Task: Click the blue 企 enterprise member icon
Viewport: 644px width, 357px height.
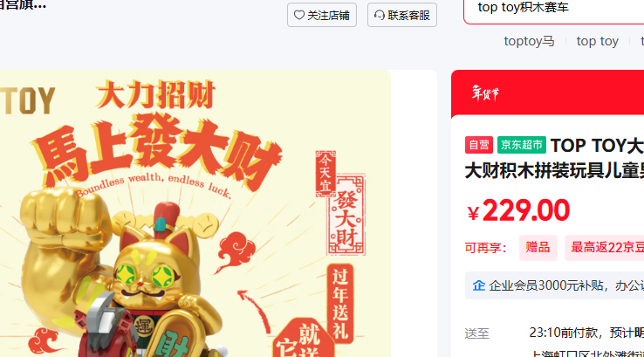Action: click(x=479, y=285)
